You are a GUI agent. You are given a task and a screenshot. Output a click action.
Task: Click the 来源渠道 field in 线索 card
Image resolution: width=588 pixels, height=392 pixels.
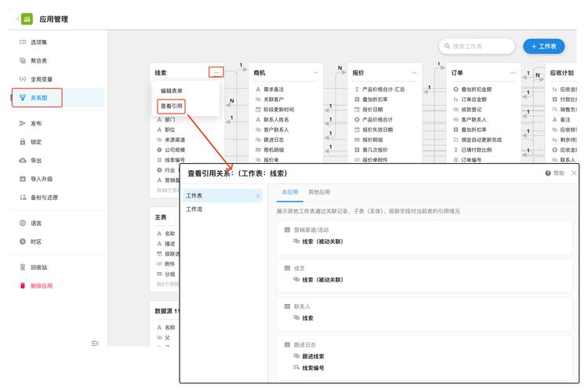(175, 140)
